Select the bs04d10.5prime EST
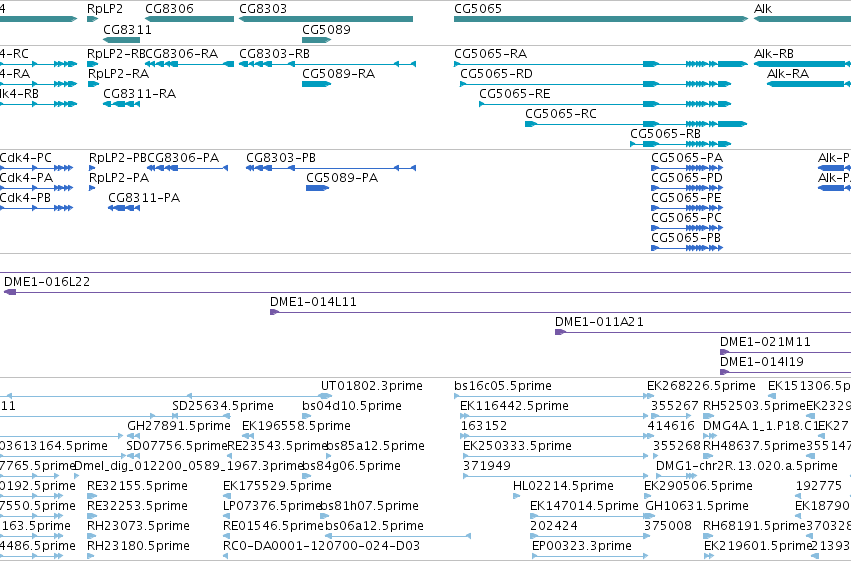The image size is (851, 561). point(307,417)
